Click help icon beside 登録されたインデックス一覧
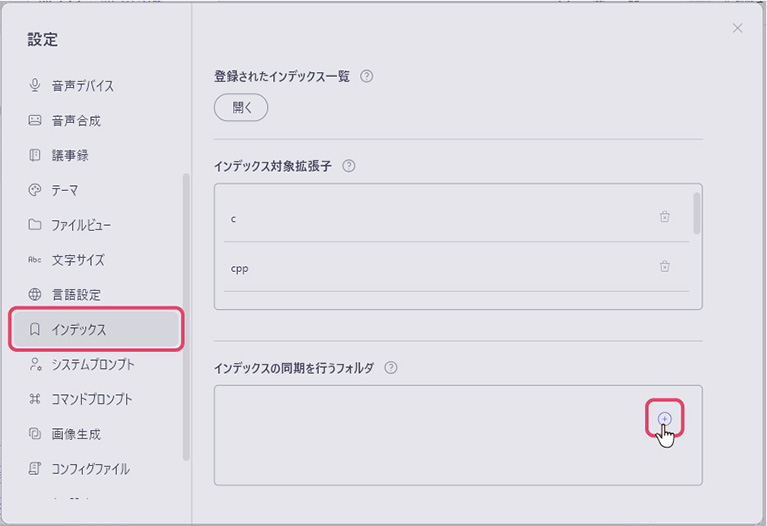The width and height of the screenshot is (767, 526). pos(366,76)
